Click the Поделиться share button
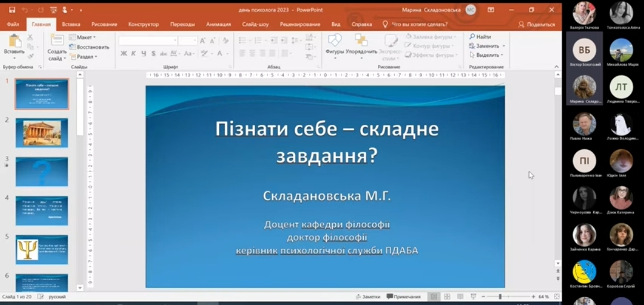644x305 pixels. pyautogui.click(x=537, y=24)
